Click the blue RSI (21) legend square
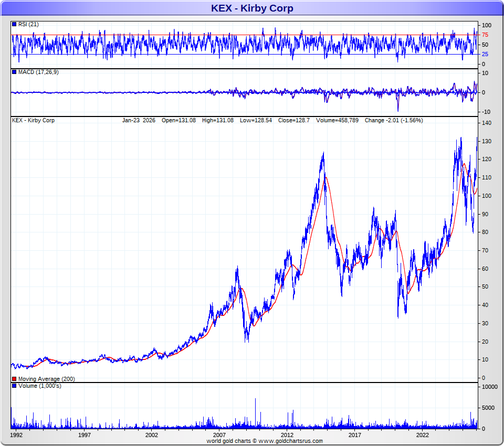The height and width of the screenshot is (446, 504). click(14, 25)
